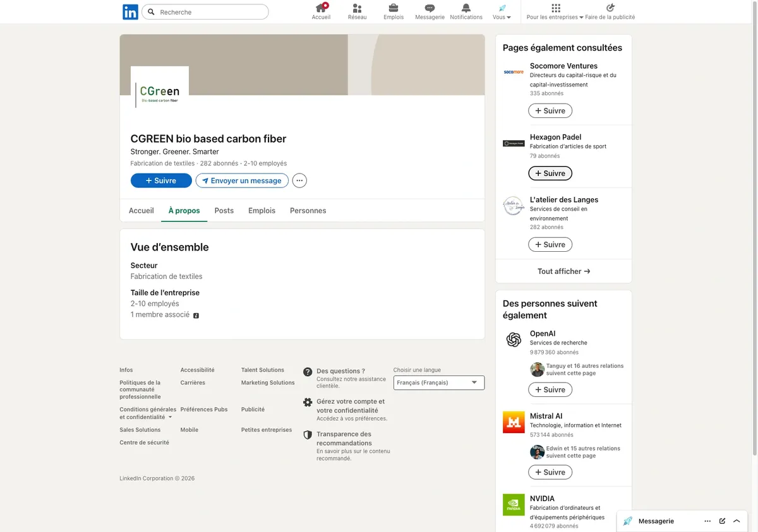This screenshot has width=758, height=532.
Task: Expand the Pour les entreprises menu
Action: (x=555, y=12)
